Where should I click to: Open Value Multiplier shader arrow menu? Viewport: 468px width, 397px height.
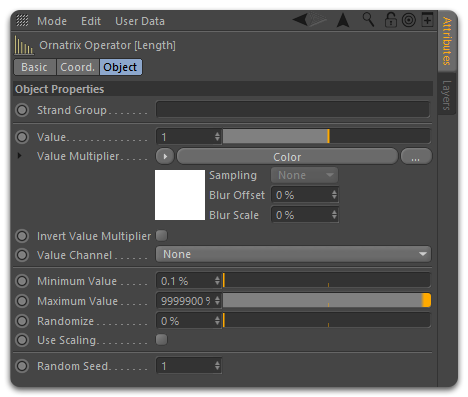click(165, 156)
